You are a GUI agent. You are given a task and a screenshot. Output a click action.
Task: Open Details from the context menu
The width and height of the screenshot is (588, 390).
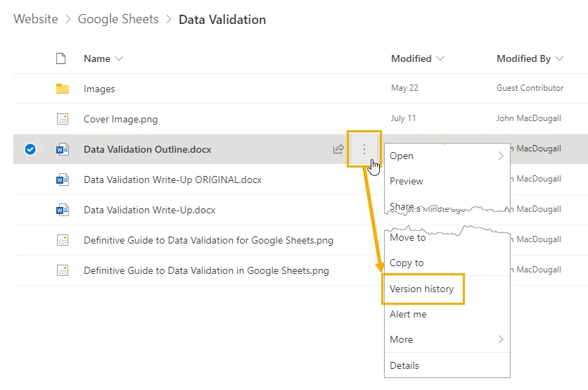coord(404,365)
